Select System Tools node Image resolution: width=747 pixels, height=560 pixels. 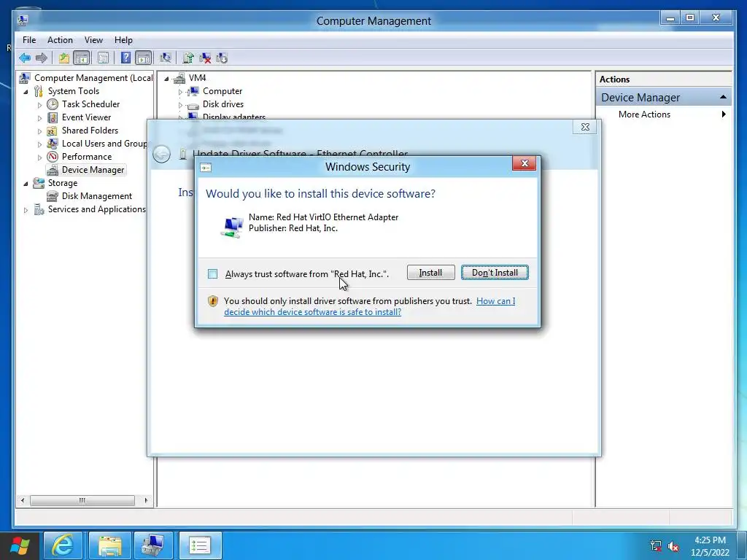click(74, 91)
